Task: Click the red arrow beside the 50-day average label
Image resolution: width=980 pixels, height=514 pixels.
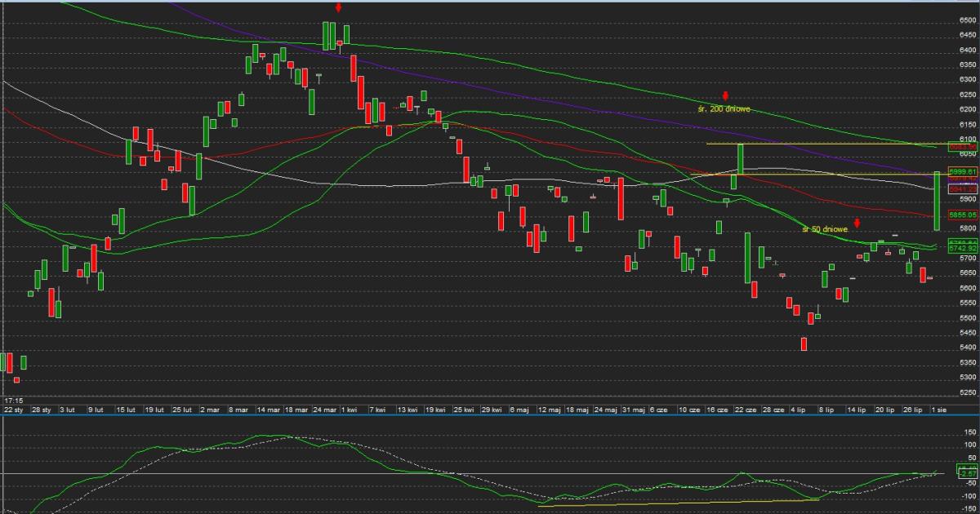Action: [857, 223]
